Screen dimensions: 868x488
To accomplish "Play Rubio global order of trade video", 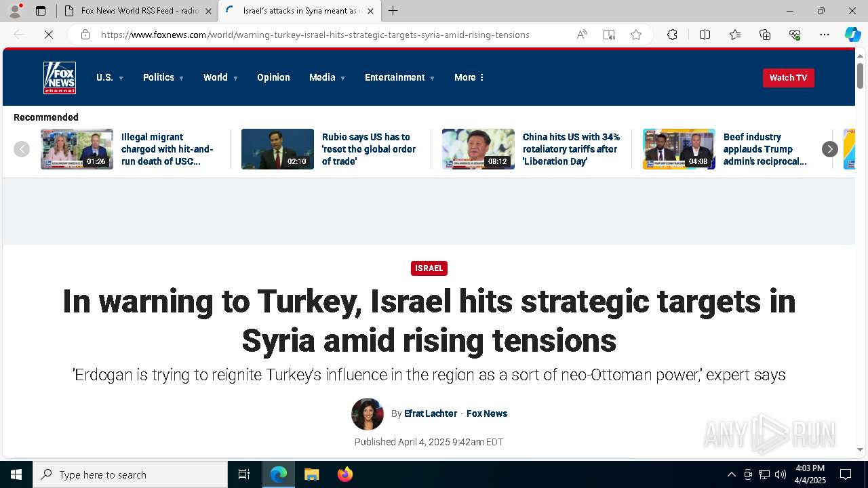I will [277, 149].
